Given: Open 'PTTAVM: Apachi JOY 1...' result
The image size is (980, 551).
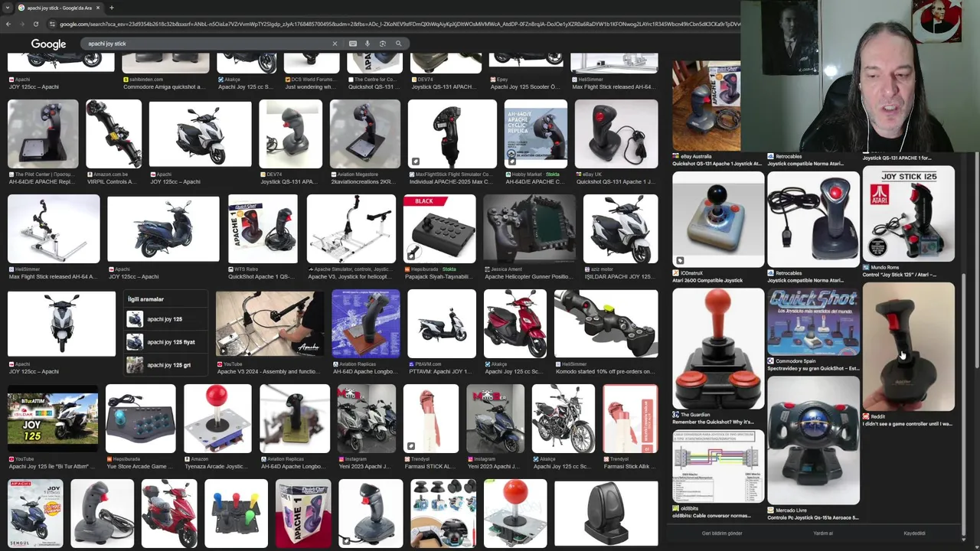Looking at the screenshot, I should [x=442, y=332].
